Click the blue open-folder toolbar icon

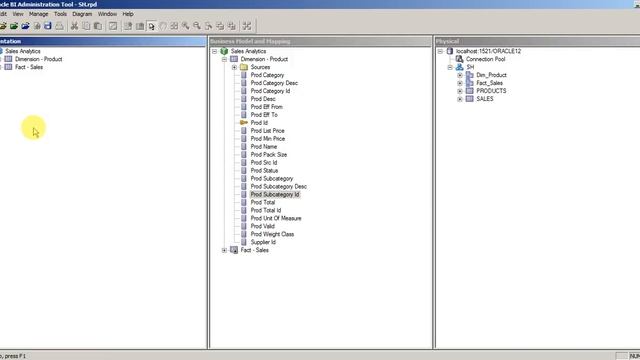[25, 26]
